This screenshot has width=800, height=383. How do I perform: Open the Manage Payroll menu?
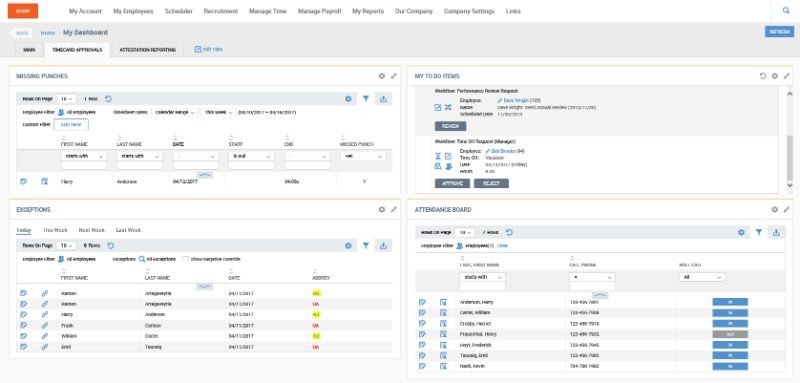(x=319, y=11)
